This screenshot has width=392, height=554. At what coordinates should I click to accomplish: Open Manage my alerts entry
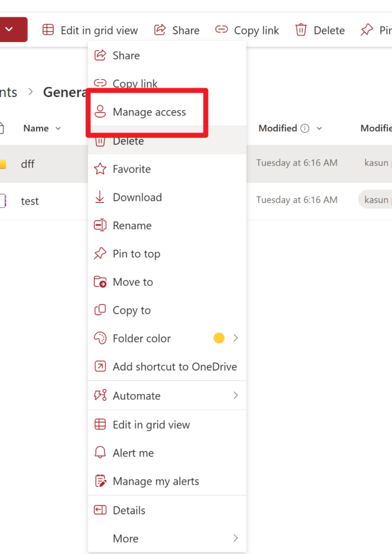tap(167, 481)
